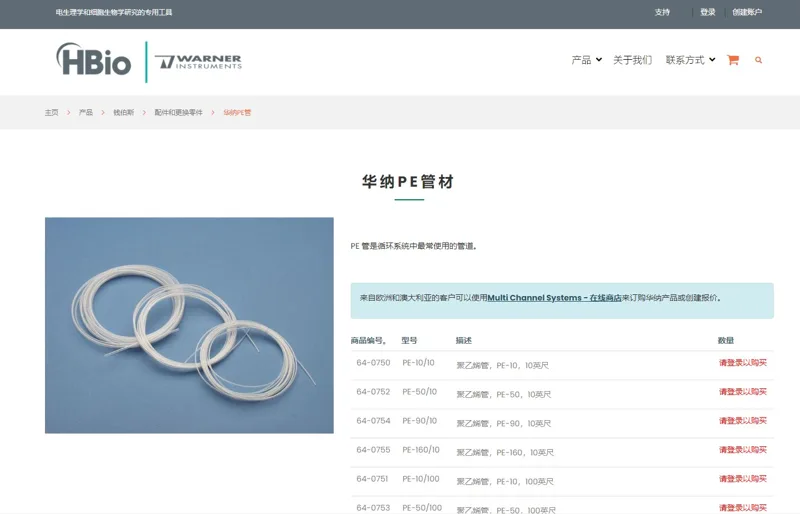Click the 支持 link in top bar
Screen dimensions: 800x514
[x=662, y=12]
